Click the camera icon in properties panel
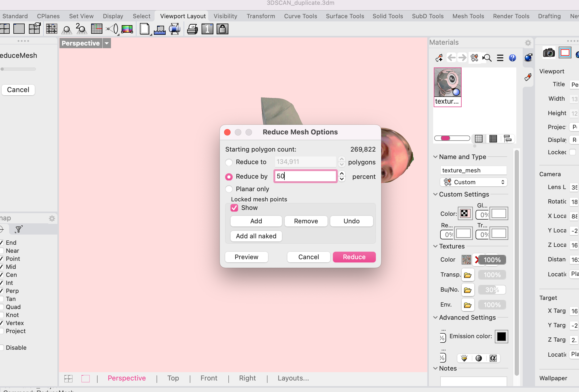Image resolution: width=579 pixels, height=392 pixels. [549, 53]
